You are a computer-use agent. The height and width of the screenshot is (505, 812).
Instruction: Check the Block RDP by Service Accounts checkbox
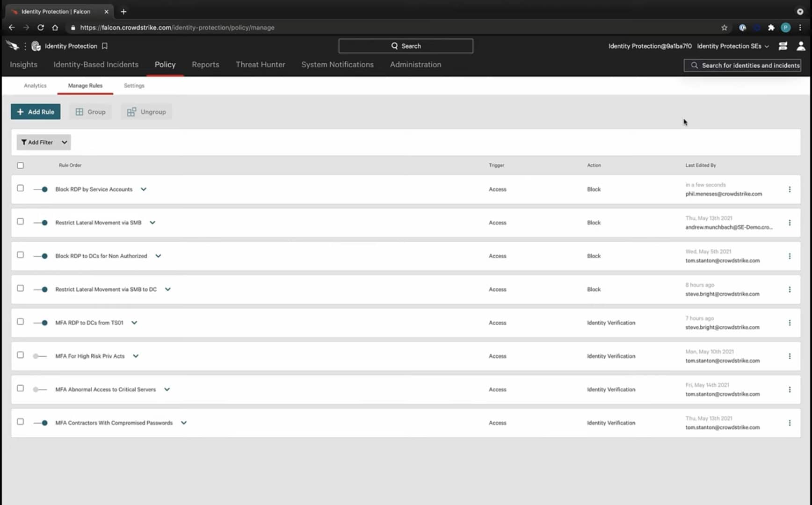20,188
